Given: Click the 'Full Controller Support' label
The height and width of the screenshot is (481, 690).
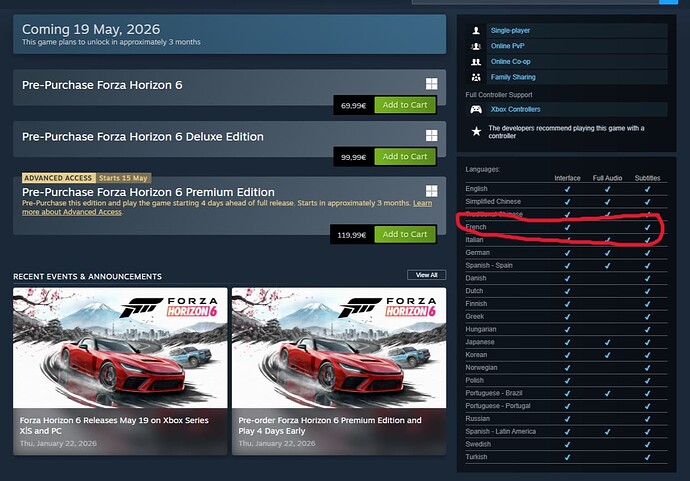Looking at the screenshot, I should click(x=499, y=95).
